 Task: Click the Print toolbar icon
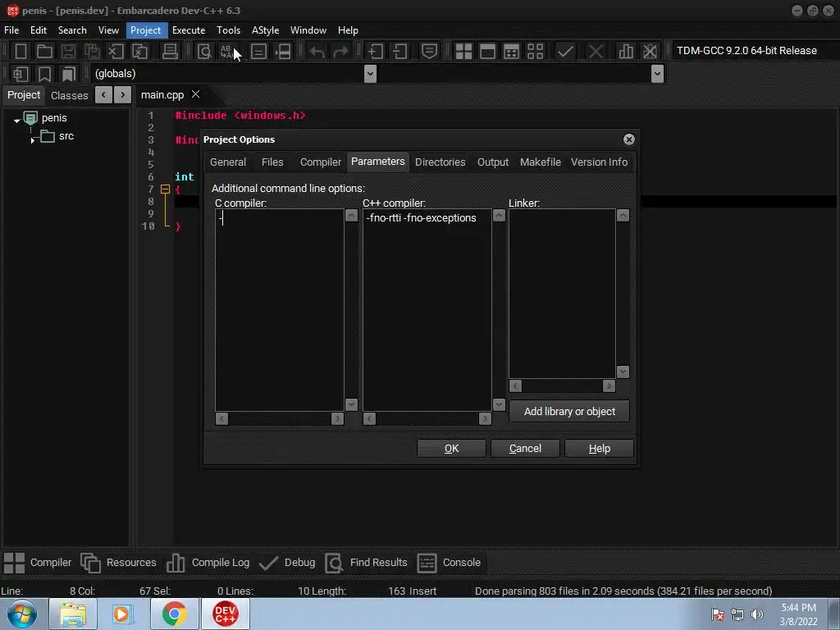170,52
